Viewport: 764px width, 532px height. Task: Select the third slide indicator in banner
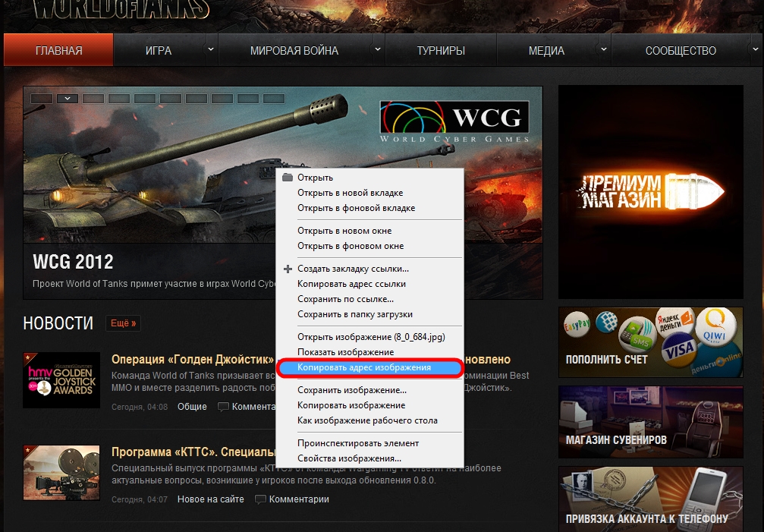tap(93, 99)
